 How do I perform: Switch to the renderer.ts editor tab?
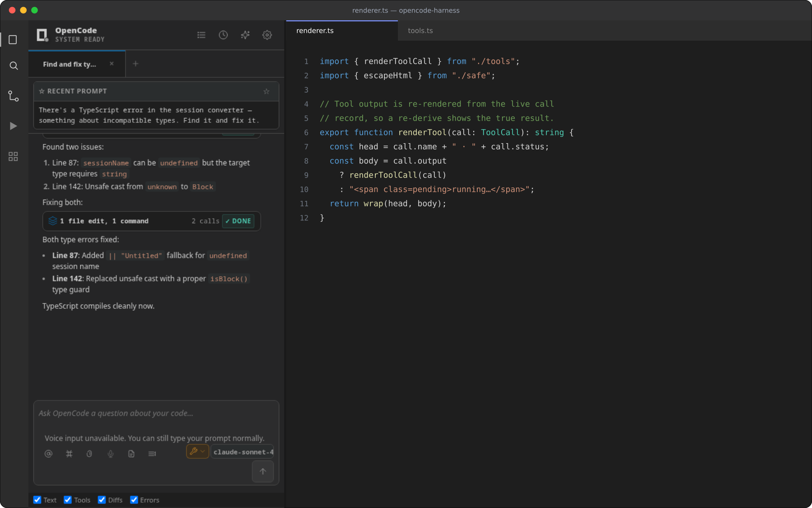[x=342, y=31]
